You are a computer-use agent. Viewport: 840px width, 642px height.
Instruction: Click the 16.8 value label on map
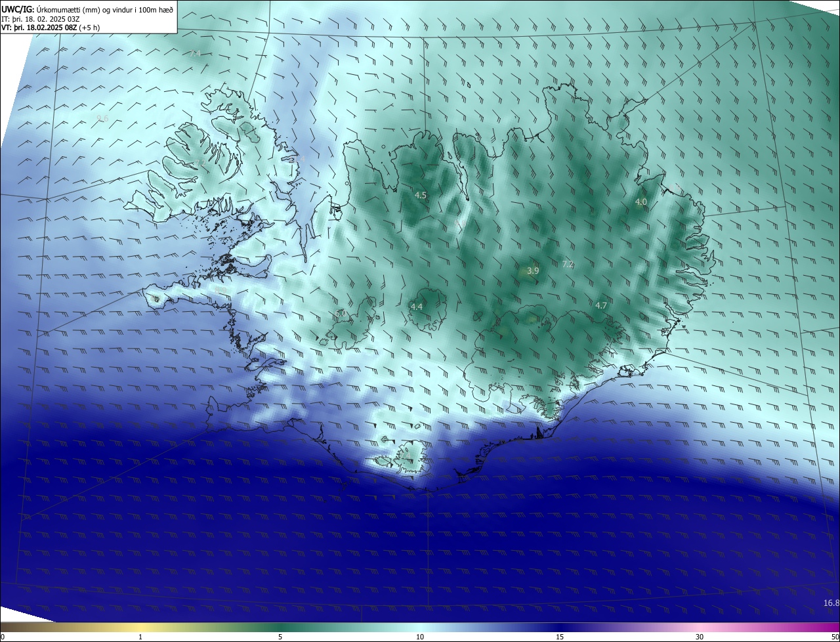pos(831,603)
